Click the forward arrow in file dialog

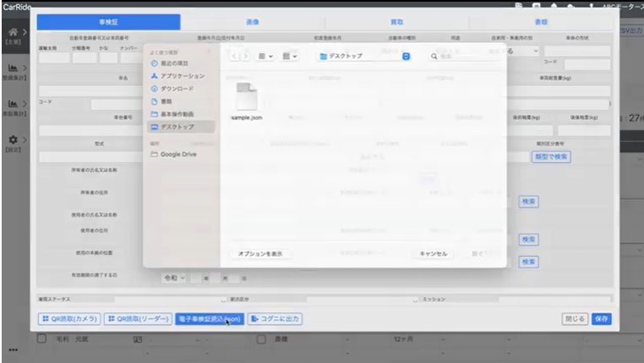(x=245, y=56)
